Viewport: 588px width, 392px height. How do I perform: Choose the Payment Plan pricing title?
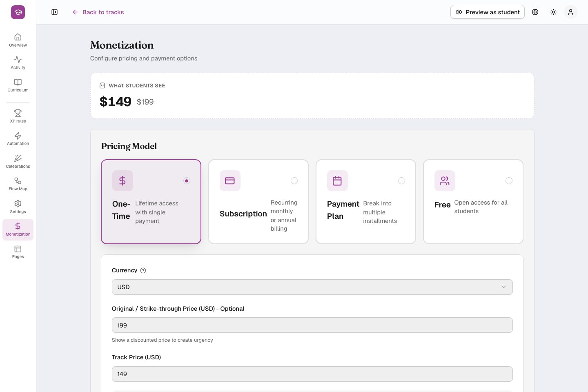343,210
